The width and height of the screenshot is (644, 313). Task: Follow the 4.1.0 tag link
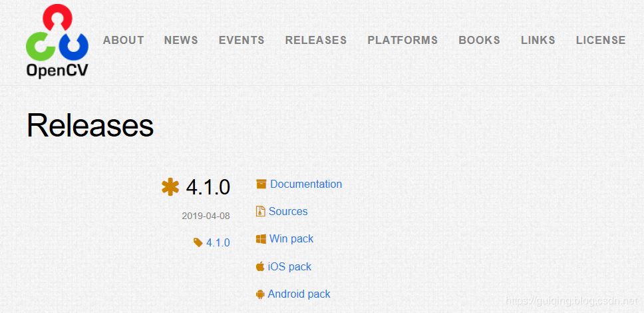(x=218, y=243)
